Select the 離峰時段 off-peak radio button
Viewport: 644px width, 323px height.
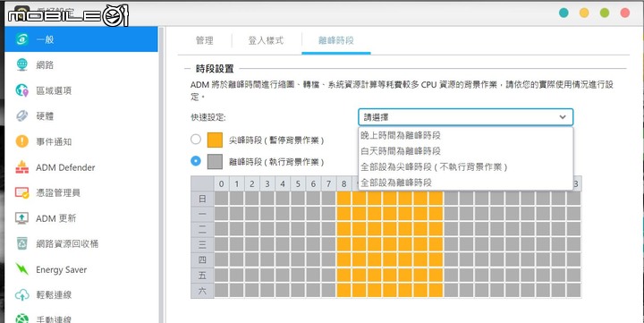196,161
